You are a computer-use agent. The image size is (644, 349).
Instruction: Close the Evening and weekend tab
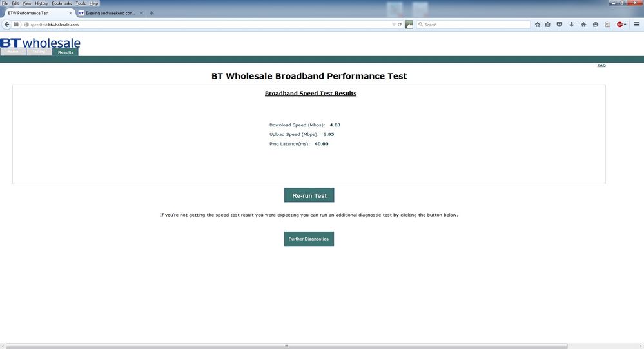(x=141, y=13)
